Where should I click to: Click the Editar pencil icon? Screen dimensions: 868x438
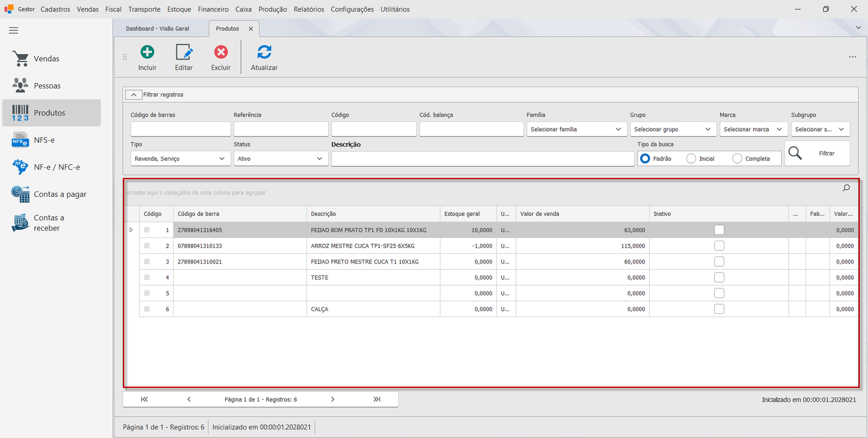pyautogui.click(x=184, y=52)
